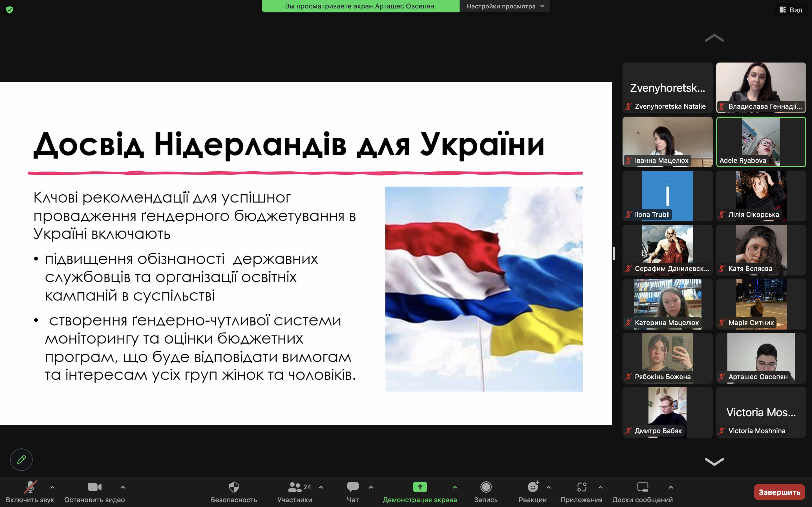Expand audio options arrow beside microphone
The height and width of the screenshot is (507, 812).
[x=52, y=487]
